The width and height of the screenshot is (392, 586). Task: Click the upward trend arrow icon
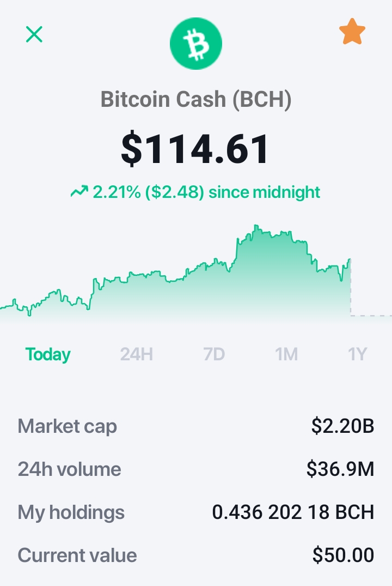coord(79,192)
